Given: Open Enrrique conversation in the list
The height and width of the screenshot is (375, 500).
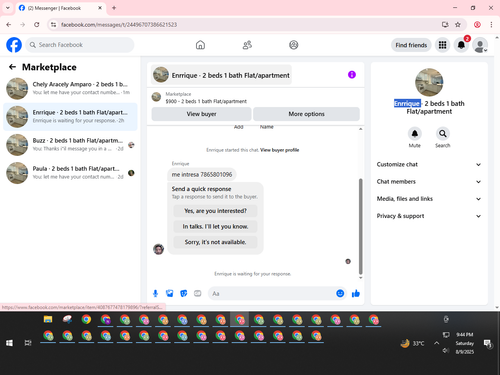Looking at the screenshot, I should click(70, 117).
